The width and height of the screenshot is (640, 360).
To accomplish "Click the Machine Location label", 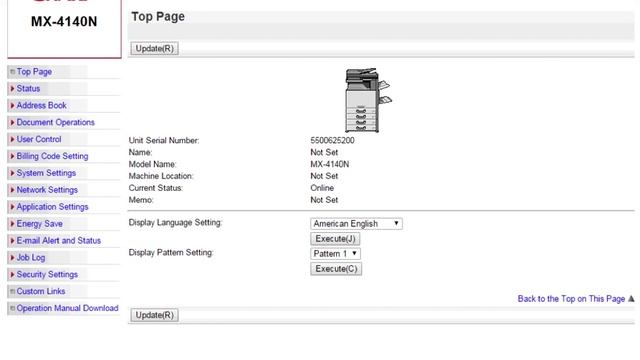I will click(x=161, y=176).
